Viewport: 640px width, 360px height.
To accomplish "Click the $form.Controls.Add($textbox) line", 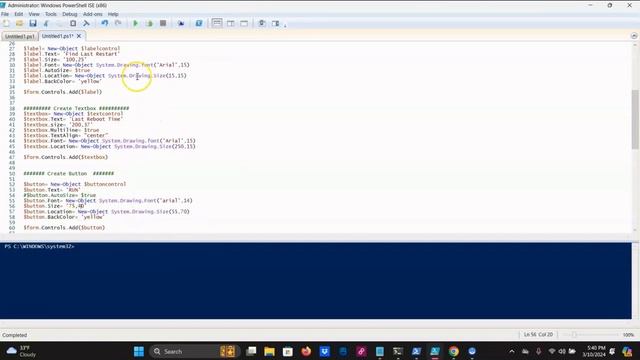I will 66,157.
